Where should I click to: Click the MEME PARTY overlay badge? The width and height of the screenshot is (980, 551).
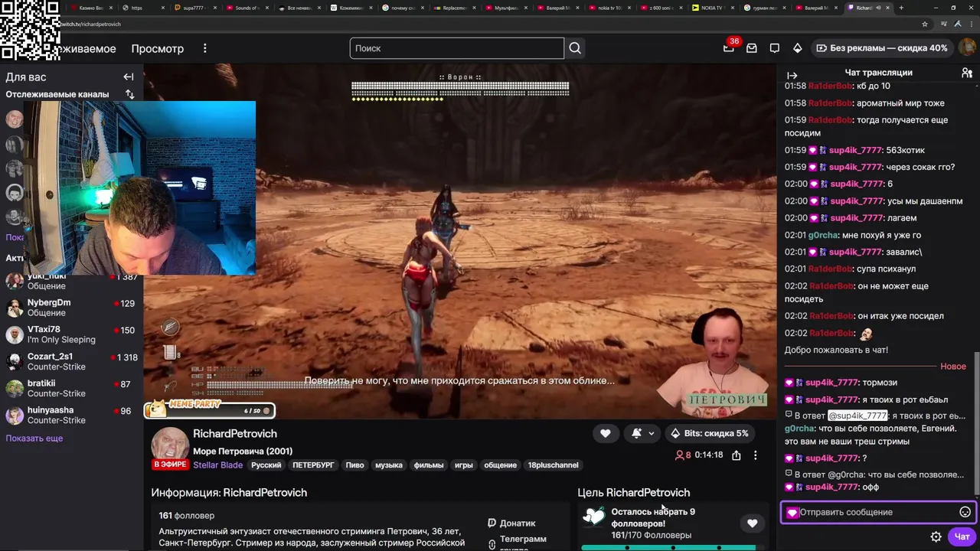pos(211,408)
